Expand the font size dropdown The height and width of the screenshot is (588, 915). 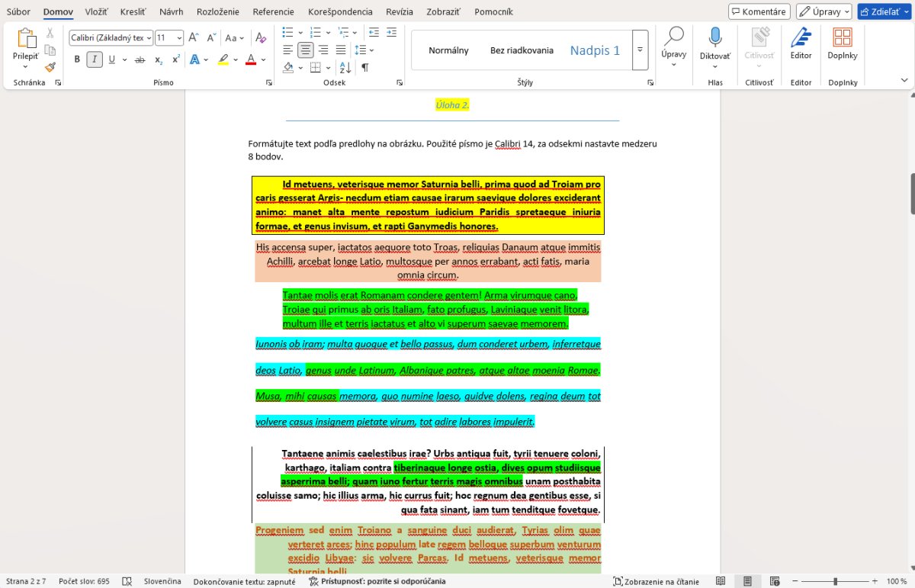[179, 38]
